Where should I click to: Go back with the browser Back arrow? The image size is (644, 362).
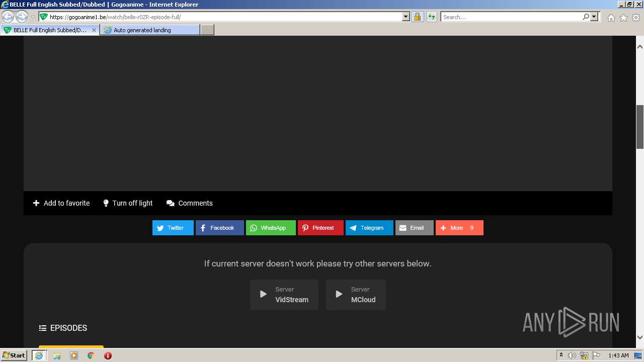[x=8, y=17]
